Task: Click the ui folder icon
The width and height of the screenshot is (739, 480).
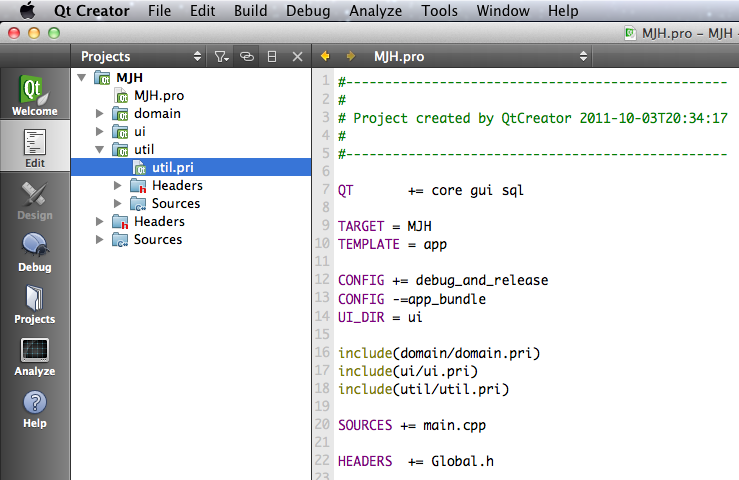Action: pos(120,132)
